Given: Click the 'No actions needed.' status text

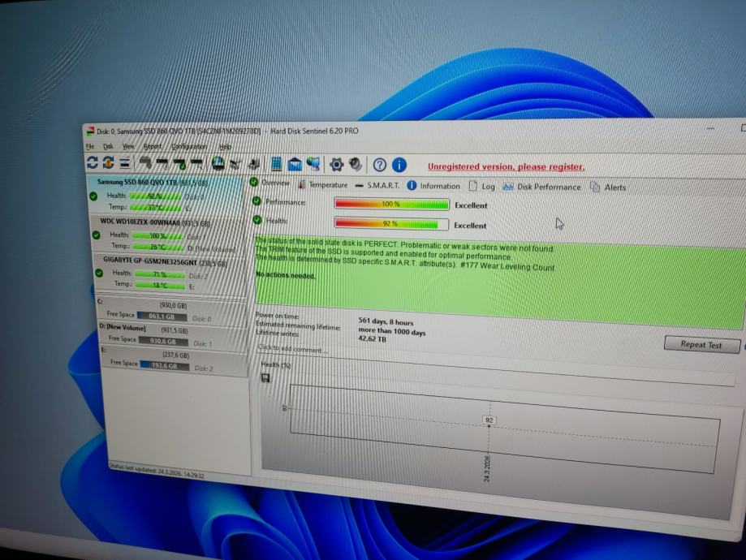Looking at the screenshot, I should pyautogui.click(x=286, y=275).
